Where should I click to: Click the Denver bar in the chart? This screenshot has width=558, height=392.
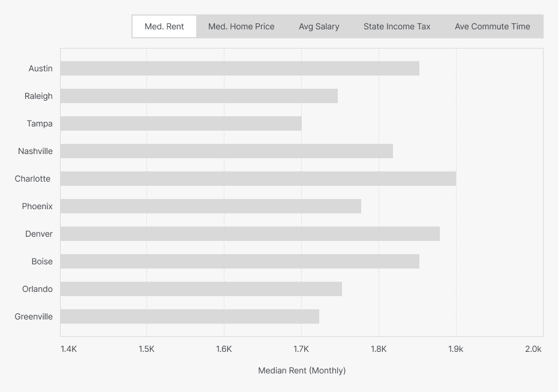pos(250,234)
